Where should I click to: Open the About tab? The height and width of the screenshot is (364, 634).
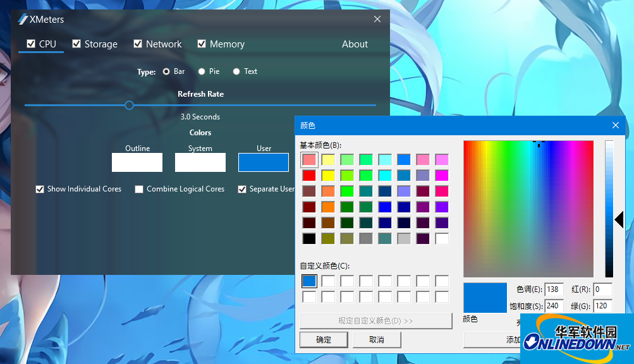355,44
